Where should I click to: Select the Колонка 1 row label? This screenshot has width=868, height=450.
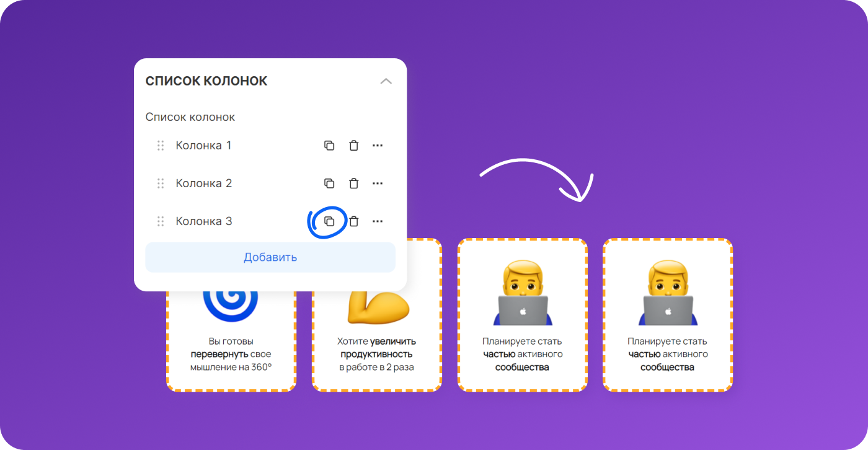(x=203, y=146)
